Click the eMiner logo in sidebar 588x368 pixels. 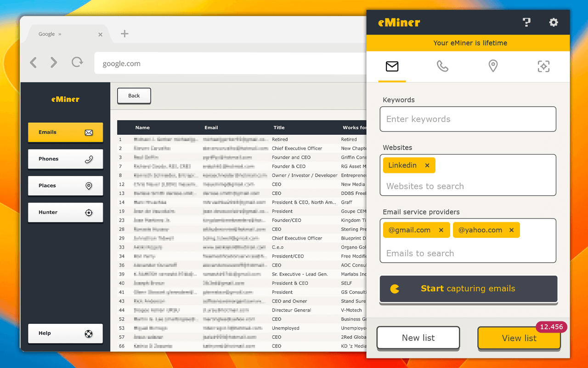pyautogui.click(x=65, y=99)
